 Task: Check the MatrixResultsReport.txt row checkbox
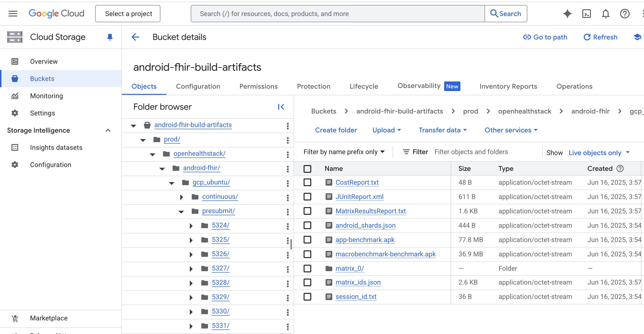[x=307, y=211]
